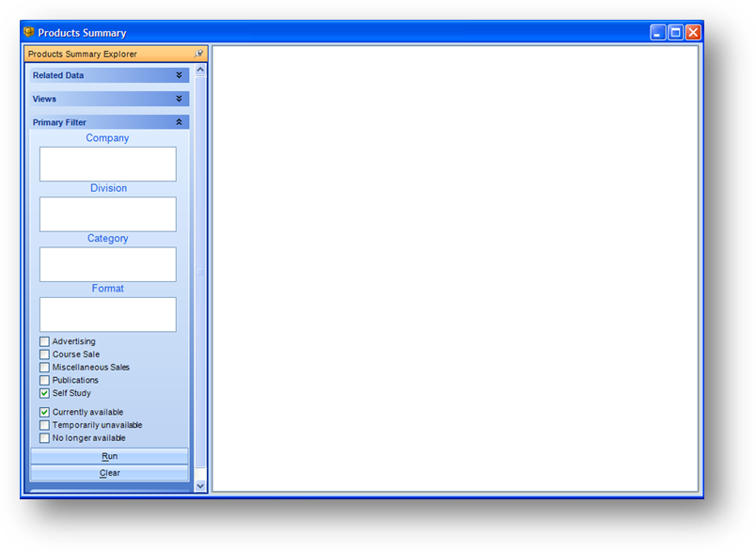
Task: Click the sidebar scrollbar up arrow
Action: click(199, 71)
